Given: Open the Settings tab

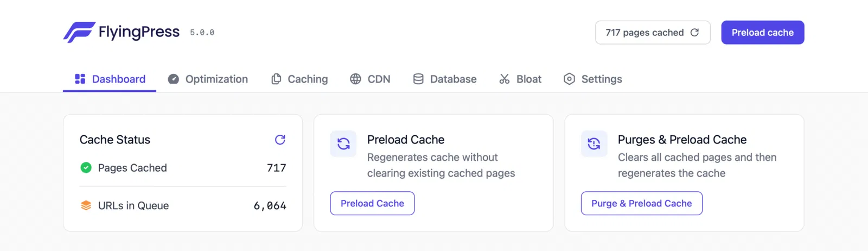Looking at the screenshot, I should (593, 79).
